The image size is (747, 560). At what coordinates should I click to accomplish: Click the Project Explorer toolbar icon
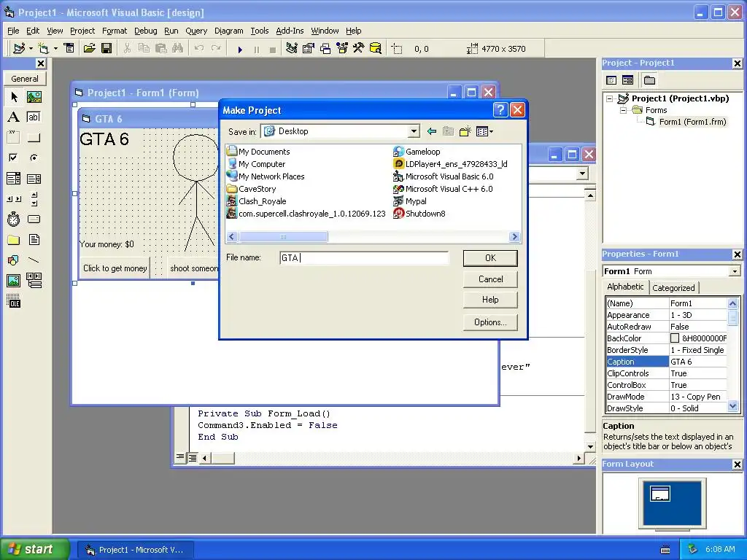292,48
